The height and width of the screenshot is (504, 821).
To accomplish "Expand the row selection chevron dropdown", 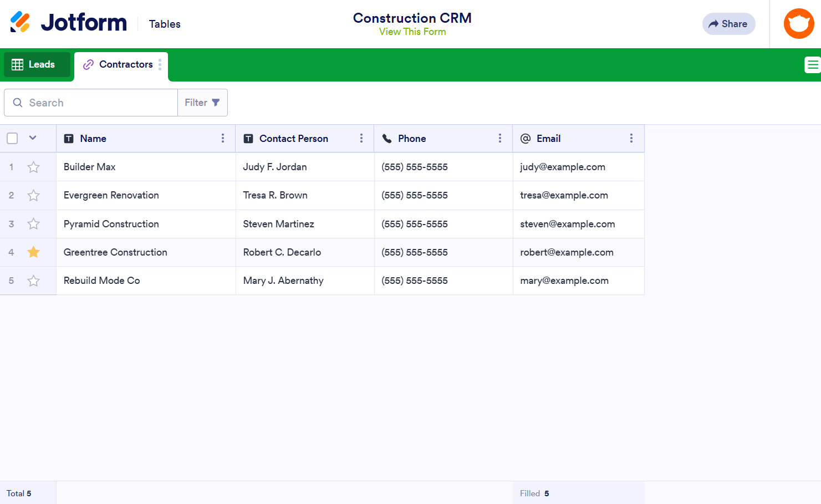I will 33,138.
